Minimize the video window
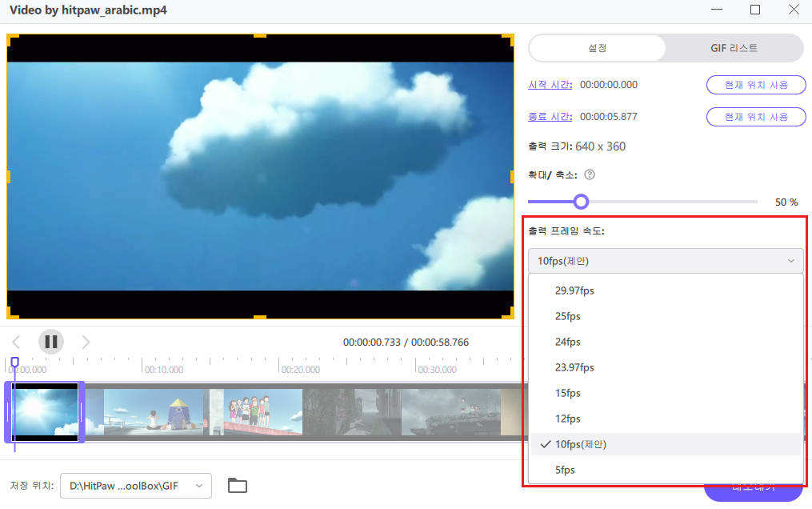This screenshot has height=509, width=812. [717, 10]
